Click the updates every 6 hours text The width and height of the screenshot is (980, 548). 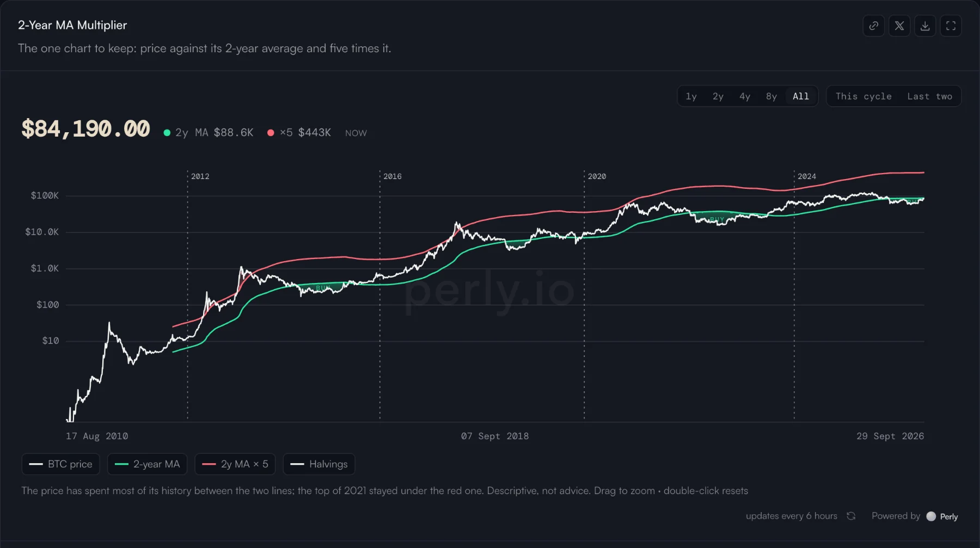pyautogui.click(x=792, y=516)
